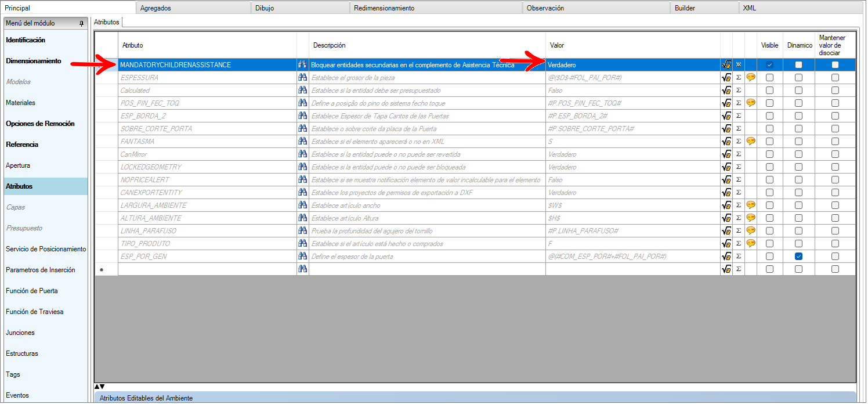This screenshot has height=404, width=868.
Task: Open Servicio de Posicionamiento menu item
Action: click(x=45, y=249)
